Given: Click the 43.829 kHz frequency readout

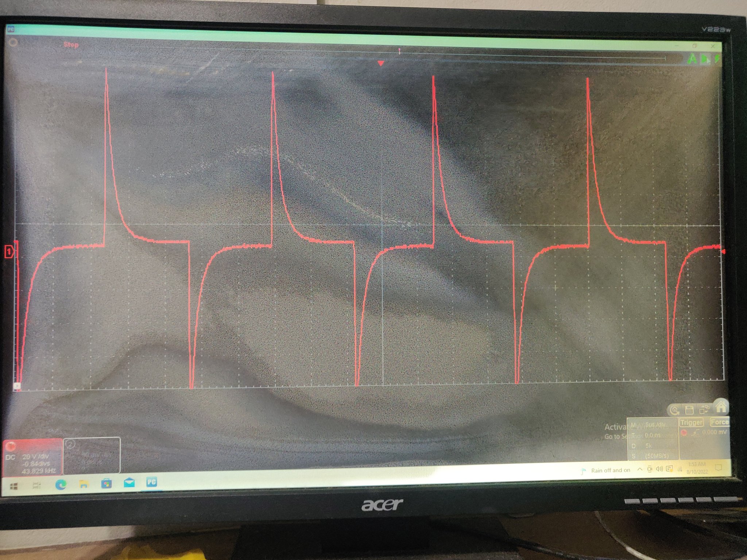Looking at the screenshot, I should pyautogui.click(x=39, y=471).
